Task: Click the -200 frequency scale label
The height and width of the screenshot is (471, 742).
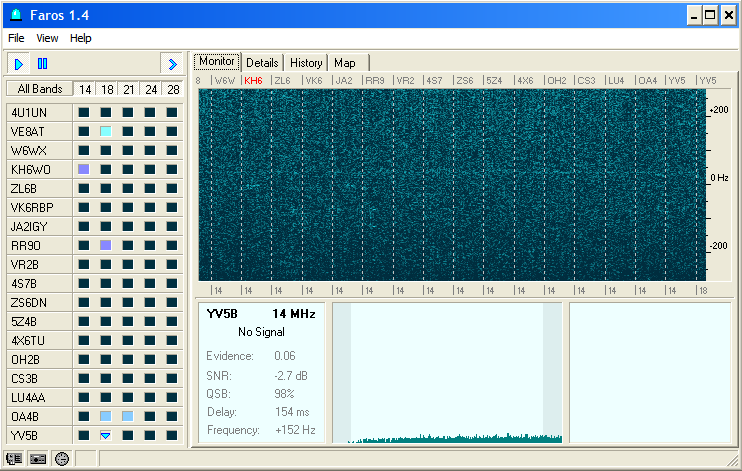Action: point(719,246)
